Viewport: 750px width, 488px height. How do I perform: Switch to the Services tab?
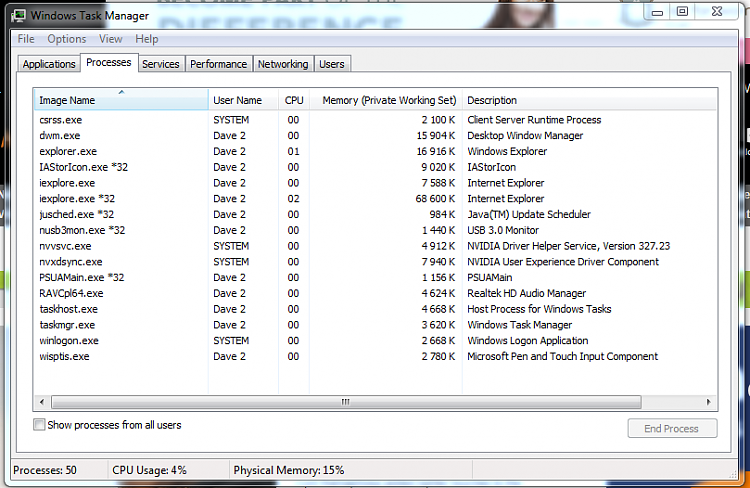[x=161, y=64]
